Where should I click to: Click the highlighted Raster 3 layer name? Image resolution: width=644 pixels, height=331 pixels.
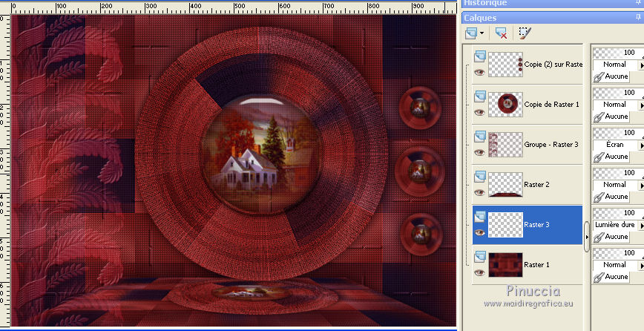(537, 225)
